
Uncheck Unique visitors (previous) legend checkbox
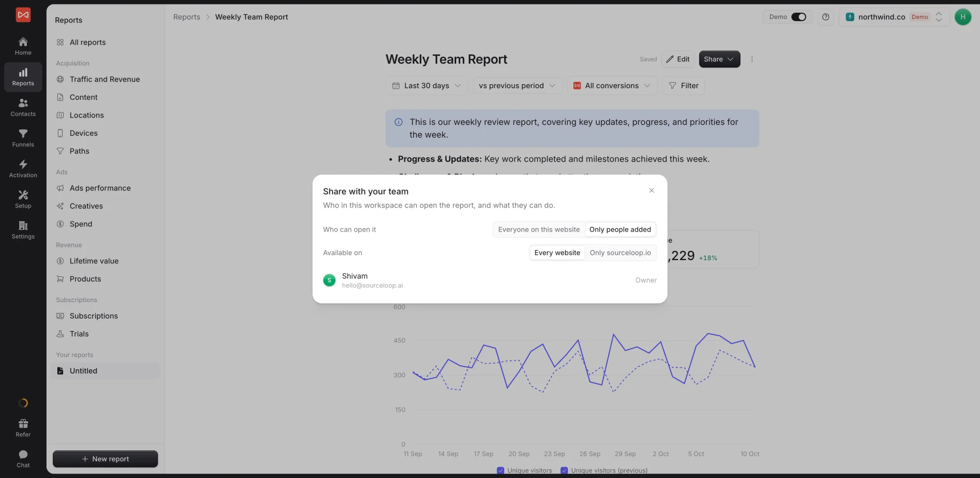pyautogui.click(x=564, y=471)
